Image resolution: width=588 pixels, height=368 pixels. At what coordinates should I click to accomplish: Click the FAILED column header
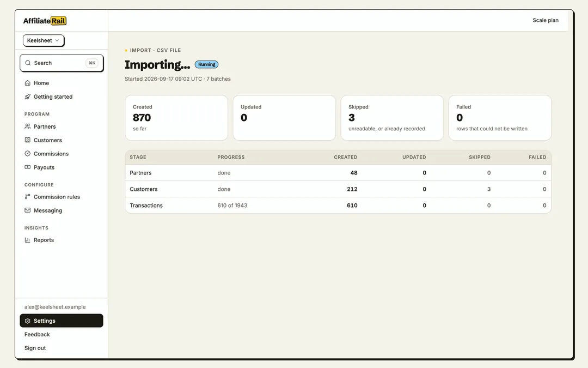(x=537, y=157)
